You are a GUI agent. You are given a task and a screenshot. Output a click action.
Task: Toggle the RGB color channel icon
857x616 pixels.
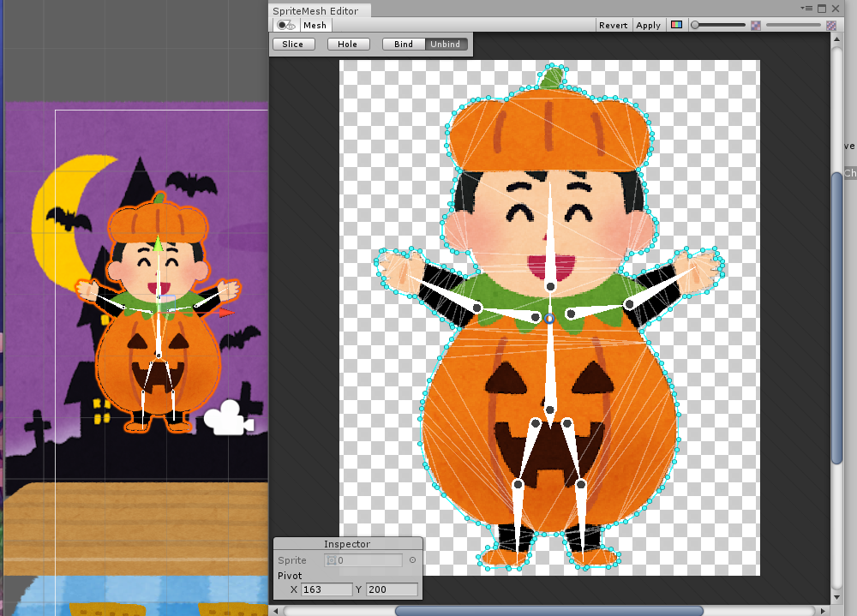[676, 25]
